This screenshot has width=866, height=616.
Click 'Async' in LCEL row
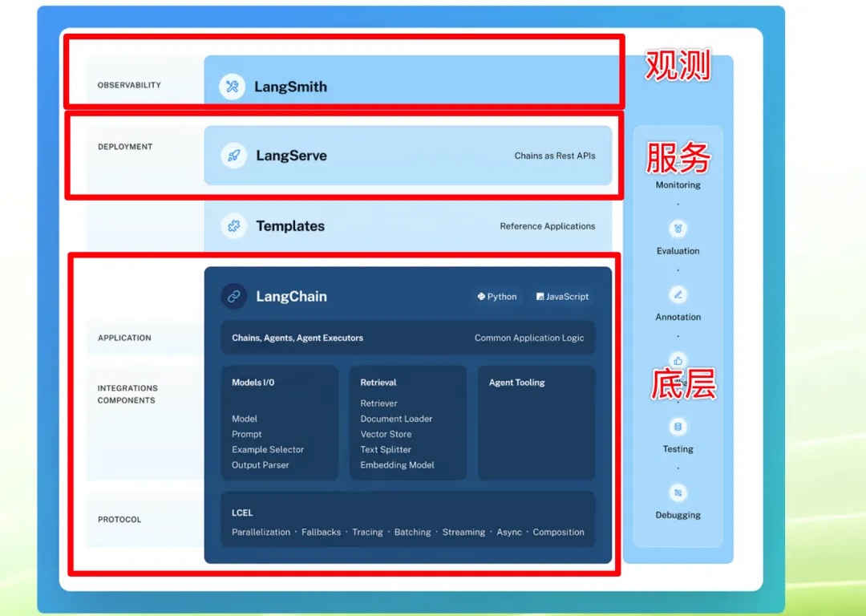[x=508, y=532]
